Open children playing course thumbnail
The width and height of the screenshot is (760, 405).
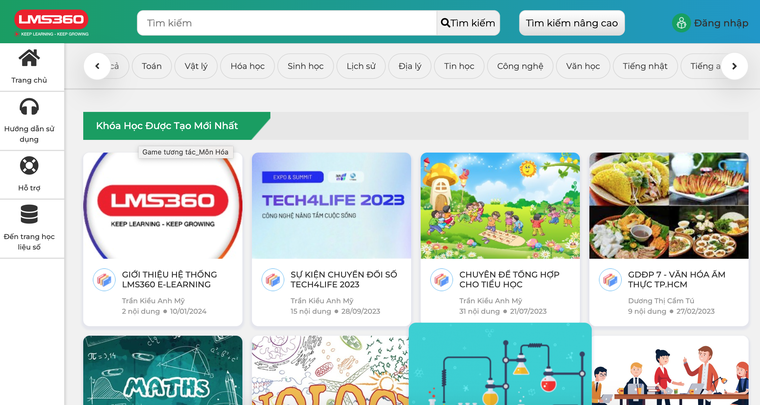(x=500, y=205)
